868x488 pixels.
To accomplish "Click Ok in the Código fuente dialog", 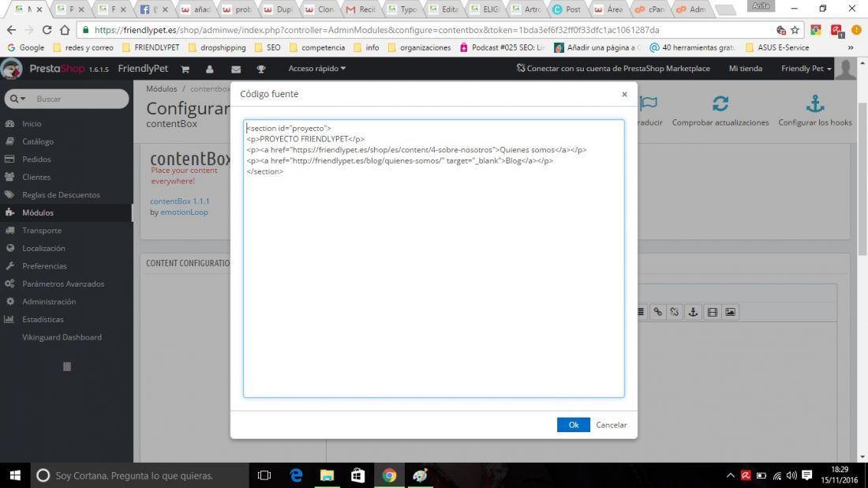I will [x=573, y=425].
